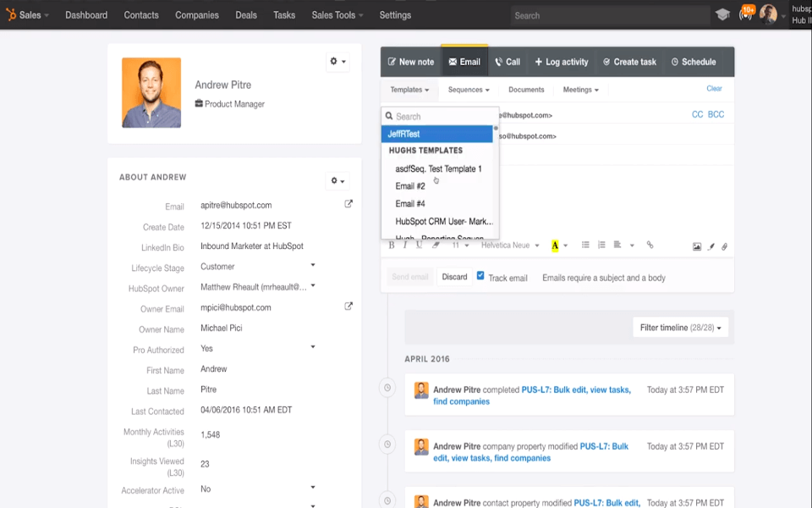Switch to the Create task tab

[x=629, y=62]
